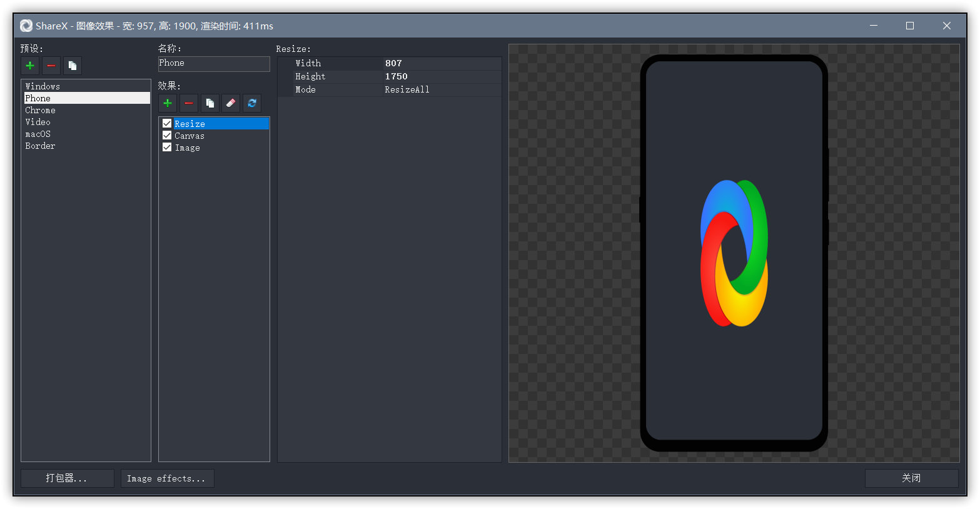
Task: Select the Phone preset
Action: [86, 98]
